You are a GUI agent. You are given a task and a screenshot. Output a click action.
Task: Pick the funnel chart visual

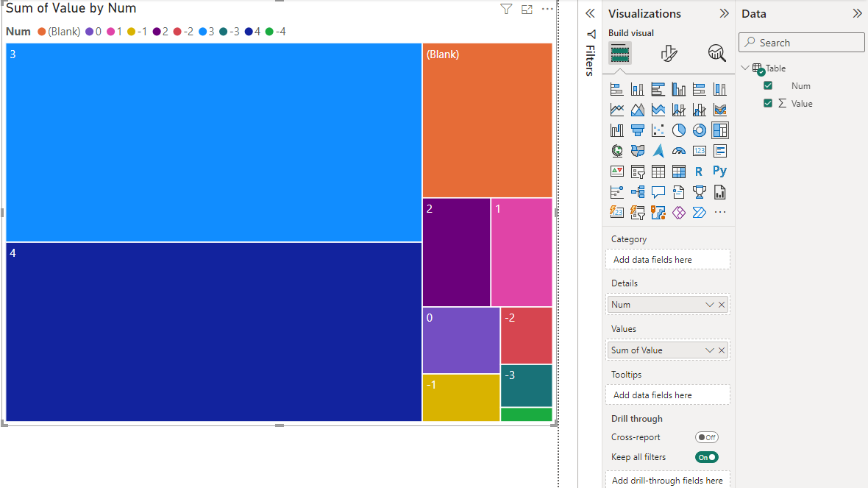[x=638, y=130]
